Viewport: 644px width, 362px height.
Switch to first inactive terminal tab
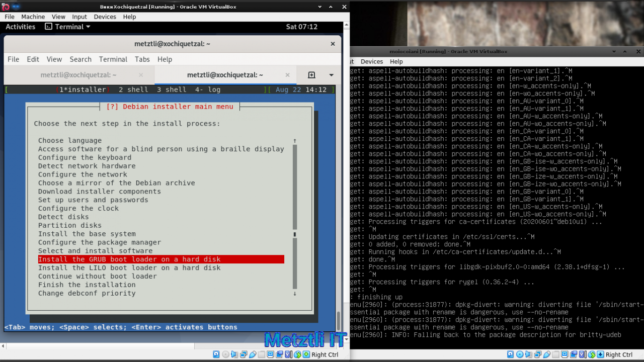coord(79,75)
